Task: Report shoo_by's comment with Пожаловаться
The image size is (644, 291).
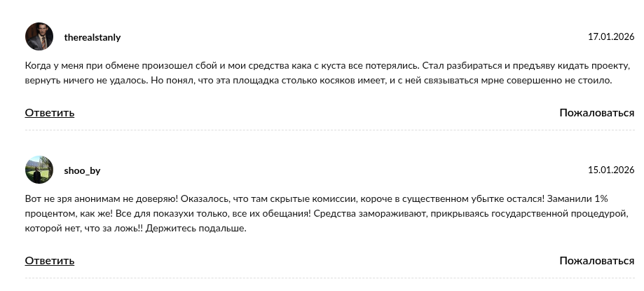Action: [x=596, y=261]
